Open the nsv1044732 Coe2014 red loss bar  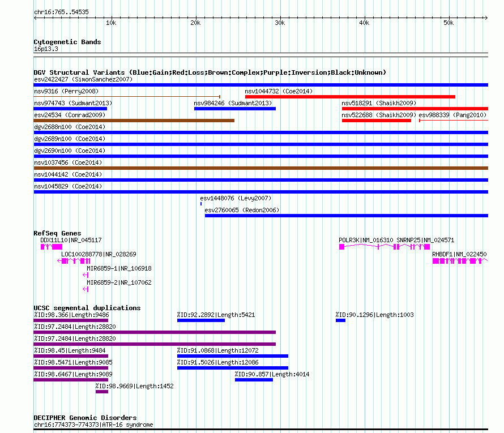pos(350,97)
